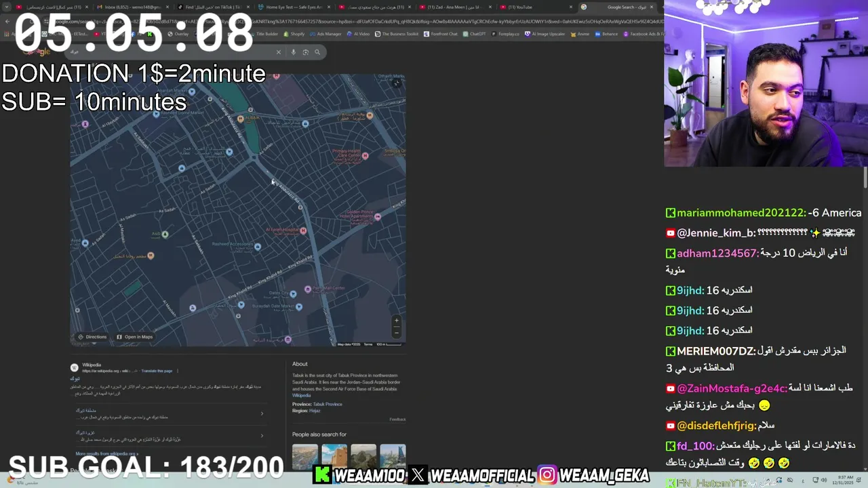Click the MERIEM007DZ chat username
Image resolution: width=868 pixels, height=488 pixels.
[716, 351]
